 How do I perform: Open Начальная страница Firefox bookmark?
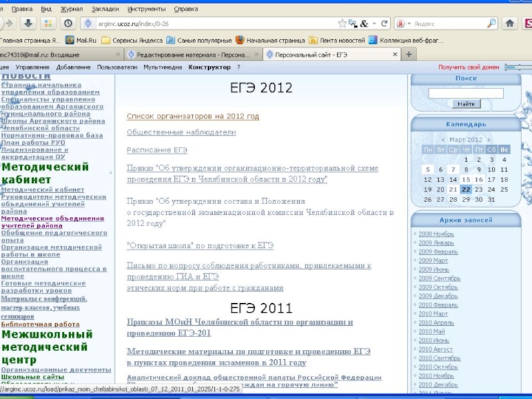pyautogui.click(x=271, y=41)
